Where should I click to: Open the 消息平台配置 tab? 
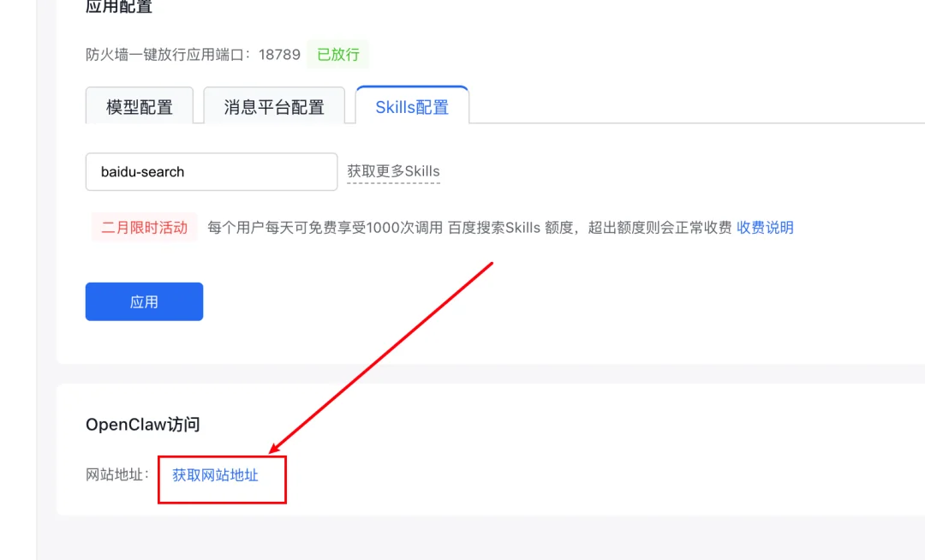pyautogui.click(x=274, y=105)
